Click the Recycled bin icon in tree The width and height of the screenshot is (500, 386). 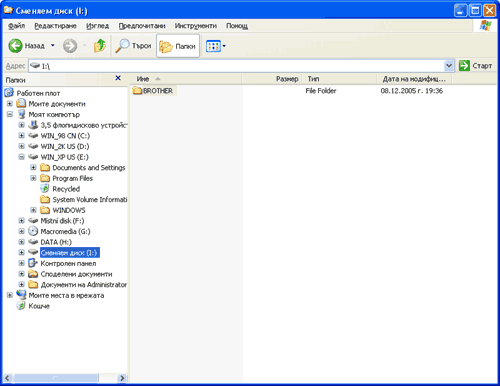[45, 189]
